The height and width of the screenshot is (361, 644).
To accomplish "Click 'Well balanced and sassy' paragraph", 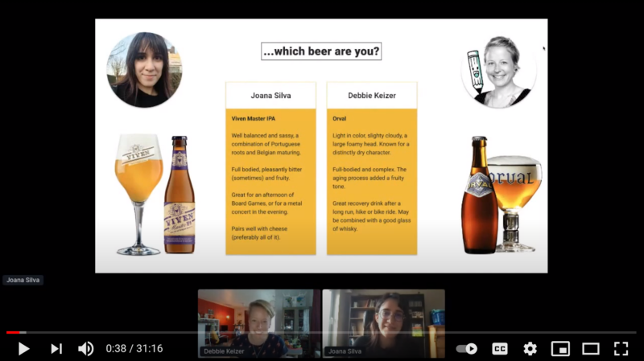I will coord(266,144).
